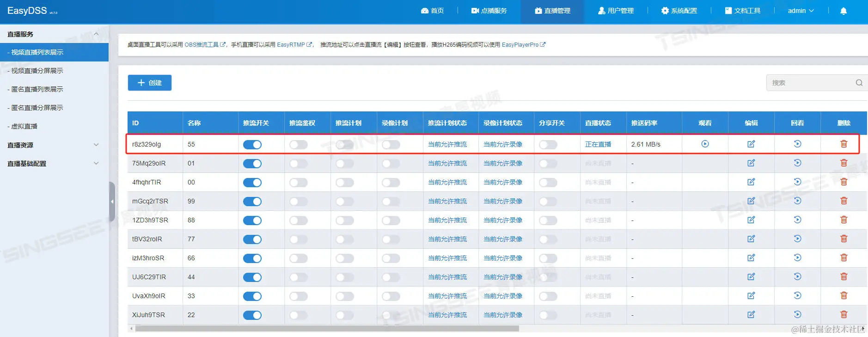Click 当前允许推流 for r8z329oIg
Image resolution: width=868 pixels, height=337 pixels.
point(447,144)
